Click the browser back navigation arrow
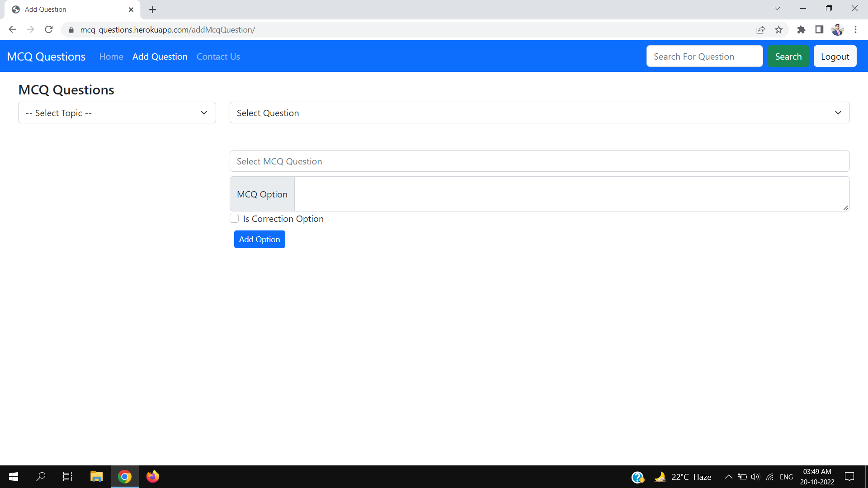The height and width of the screenshot is (488, 868). point(12,29)
